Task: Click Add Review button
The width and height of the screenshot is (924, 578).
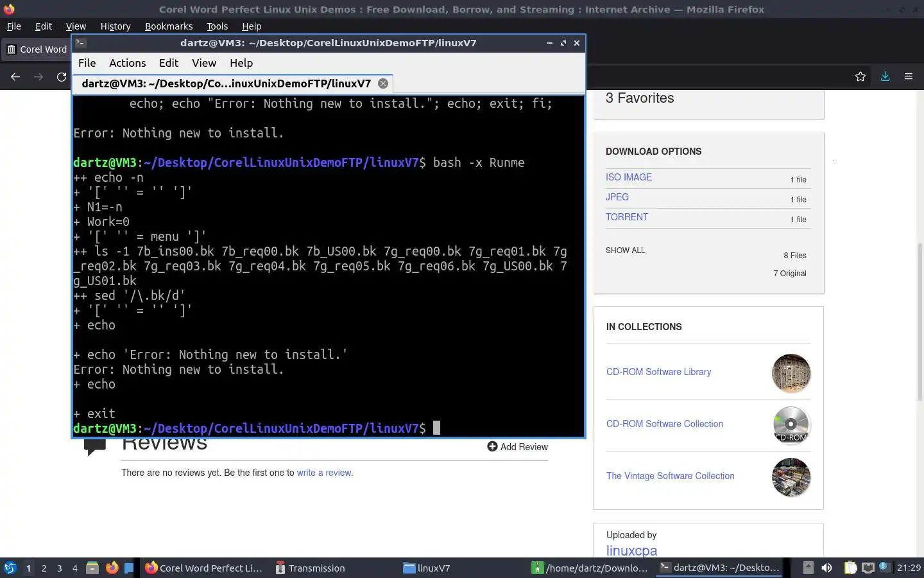Action: click(x=517, y=447)
